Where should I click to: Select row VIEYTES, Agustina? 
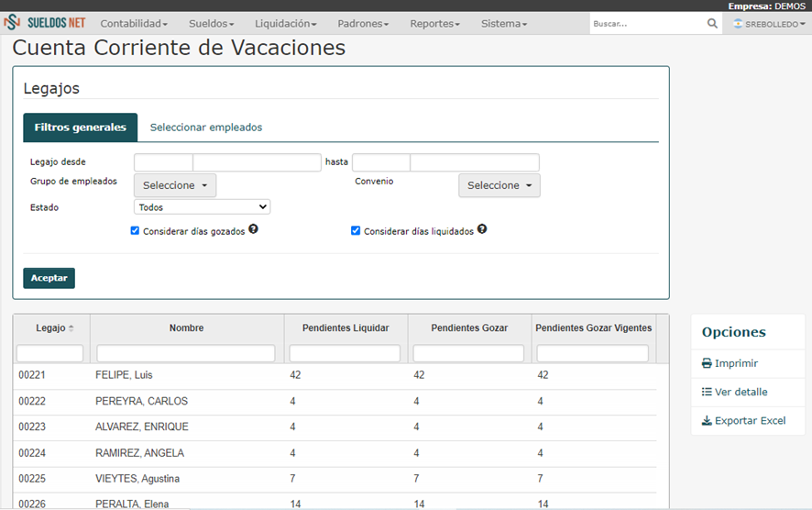[x=335, y=479]
